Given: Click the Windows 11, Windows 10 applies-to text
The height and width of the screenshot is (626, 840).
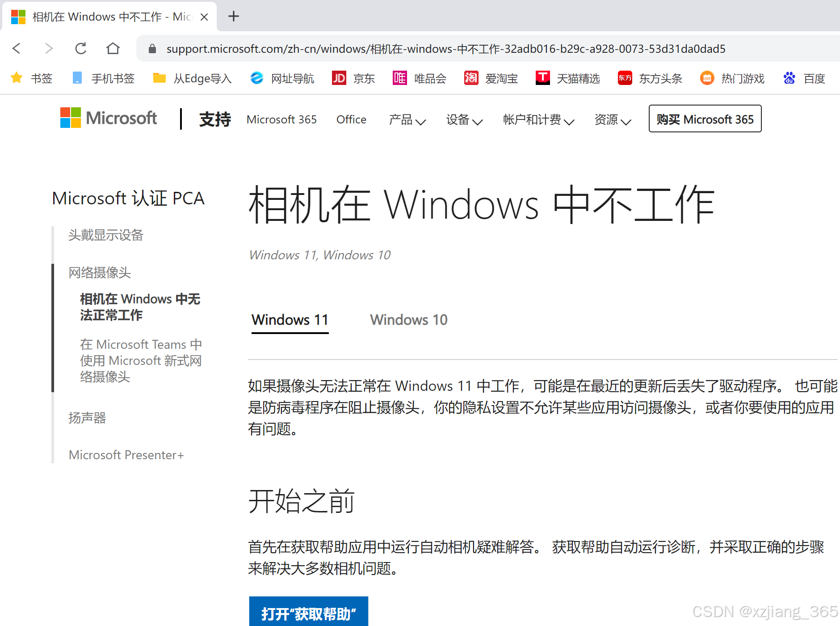Looking at the screenshot, I should [x=320, y=255].
